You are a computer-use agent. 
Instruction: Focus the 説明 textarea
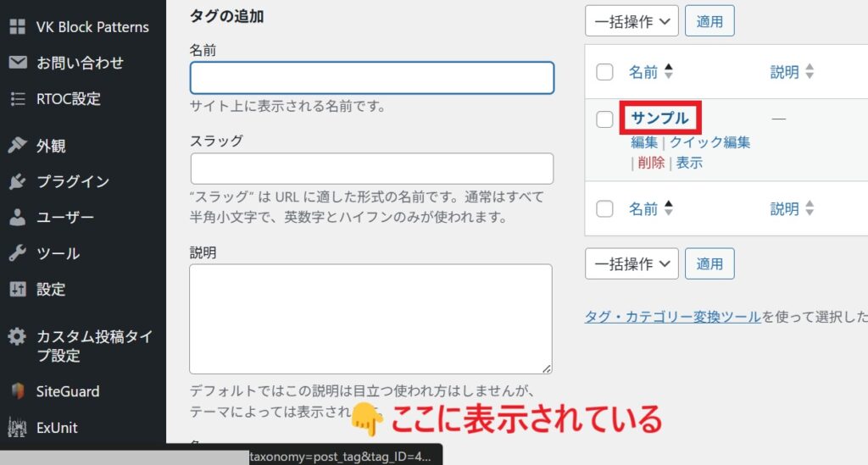coord(371,319)
